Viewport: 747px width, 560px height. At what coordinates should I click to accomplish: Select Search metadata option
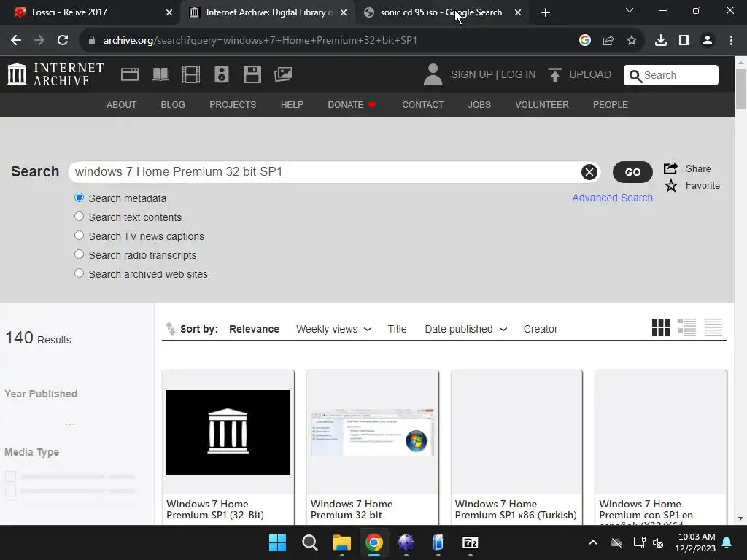coord(79,198)
